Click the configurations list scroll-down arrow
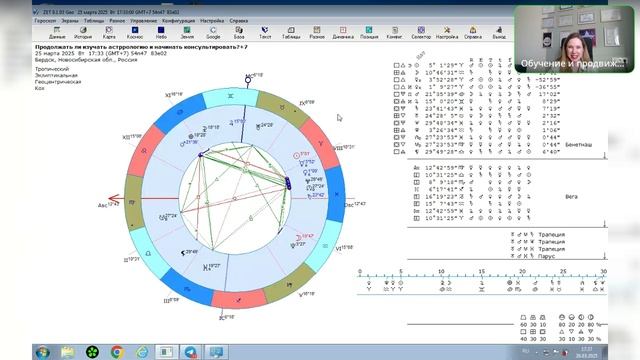The height and width of the screenshot is (360, 640). pos(604,256)
